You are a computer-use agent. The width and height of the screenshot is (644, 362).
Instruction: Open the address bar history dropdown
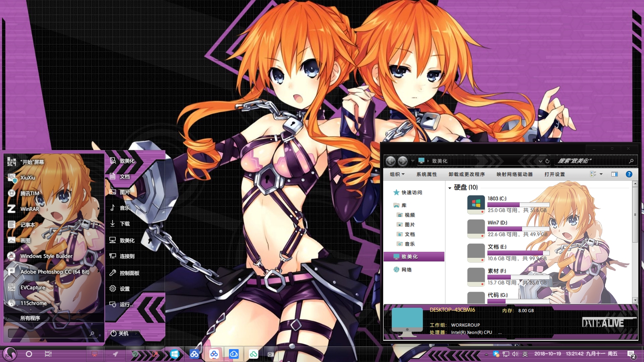541,161
